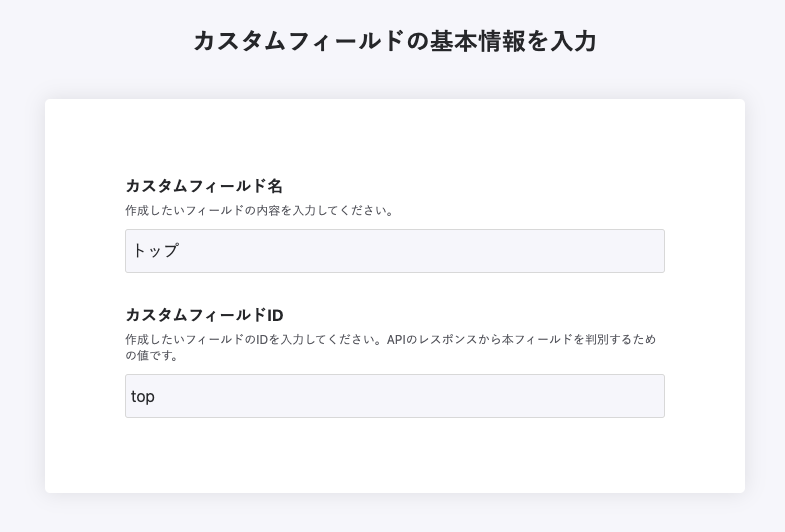Click the word API in the ID description

(x=398, y=340)
